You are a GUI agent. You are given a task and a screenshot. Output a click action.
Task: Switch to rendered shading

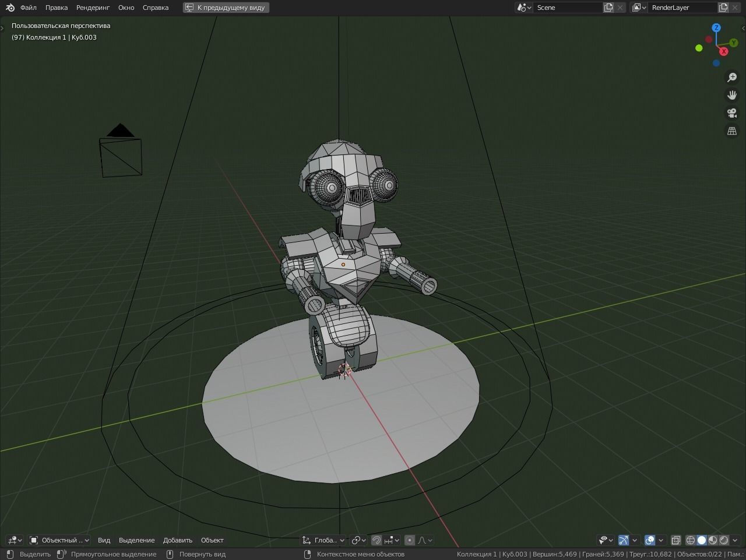coord(724,540)
